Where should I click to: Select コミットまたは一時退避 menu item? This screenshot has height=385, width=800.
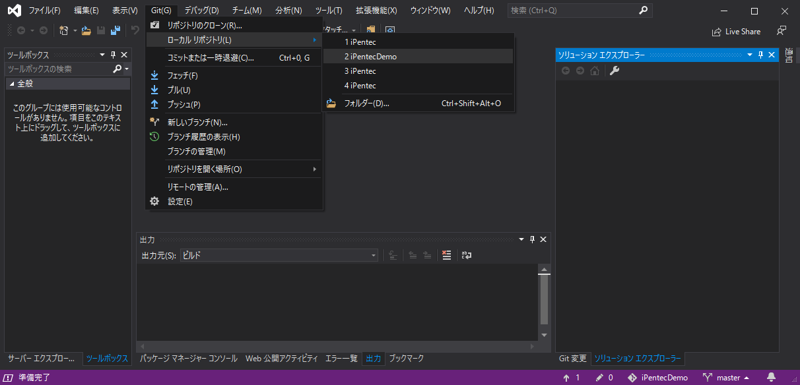click(234, 58)
